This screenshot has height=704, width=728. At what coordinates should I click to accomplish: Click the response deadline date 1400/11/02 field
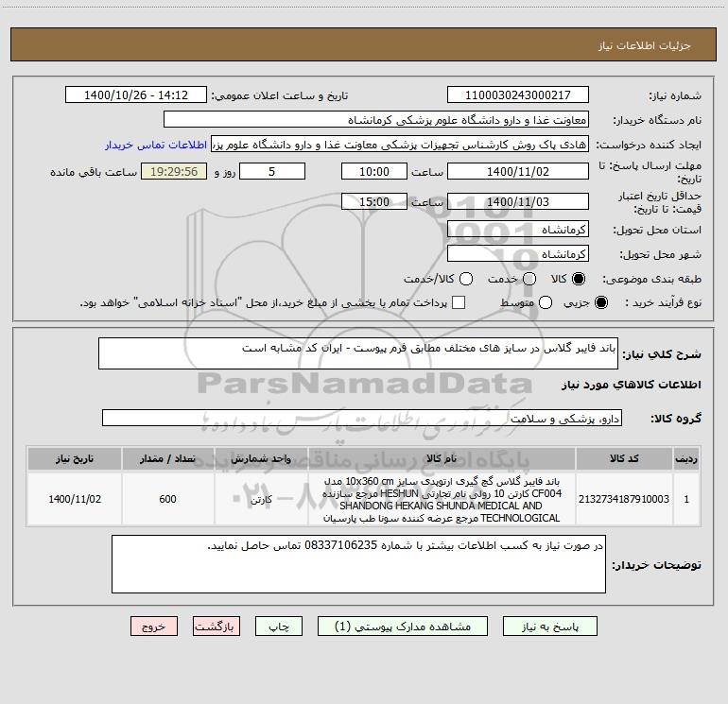pyautogui.click(x=518, y=172)
